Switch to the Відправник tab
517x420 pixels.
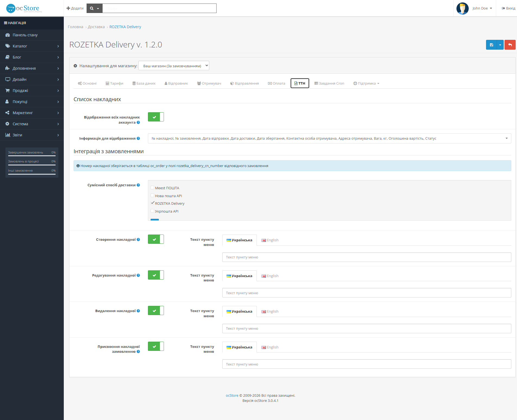coord(176,84)
